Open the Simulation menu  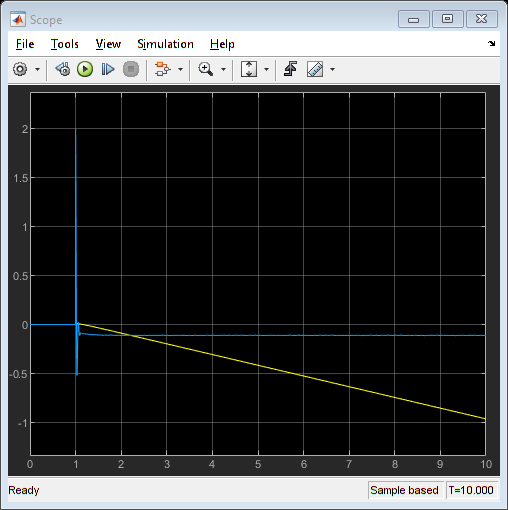tap(165, 44)
